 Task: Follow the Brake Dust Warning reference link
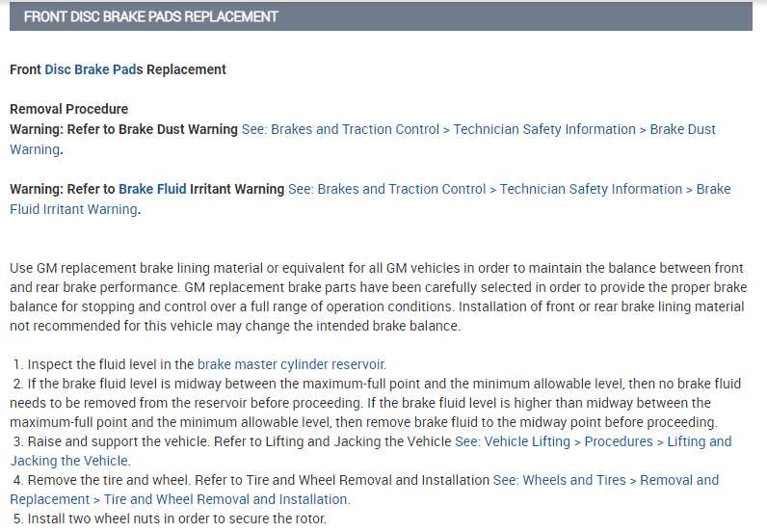click(x=478, y=129)
